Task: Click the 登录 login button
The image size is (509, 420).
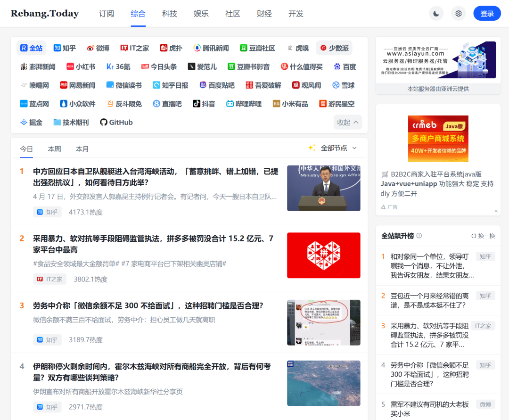Action: 487,14
